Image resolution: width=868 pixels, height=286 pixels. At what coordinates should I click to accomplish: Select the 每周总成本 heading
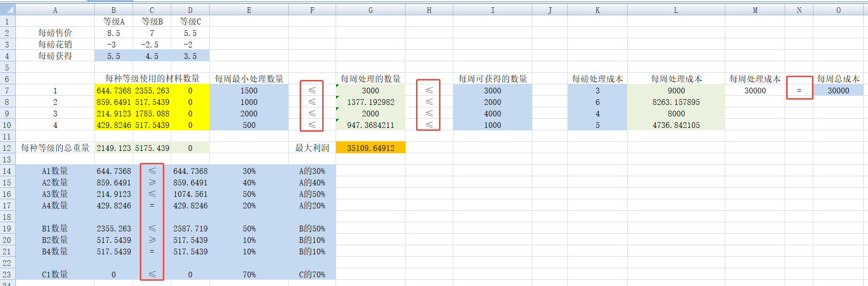(x=838, y=79)
